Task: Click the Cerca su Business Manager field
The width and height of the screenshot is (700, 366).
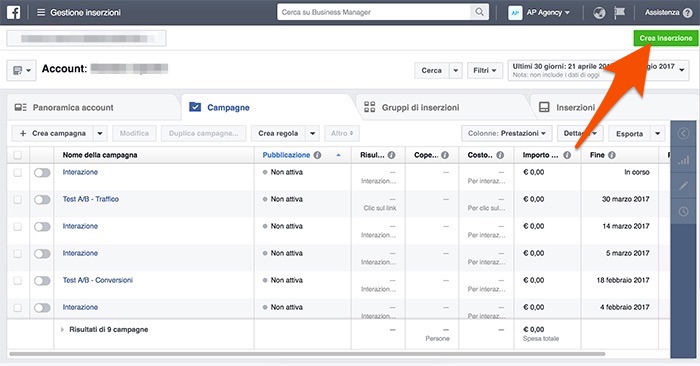Action: (374, 12)
